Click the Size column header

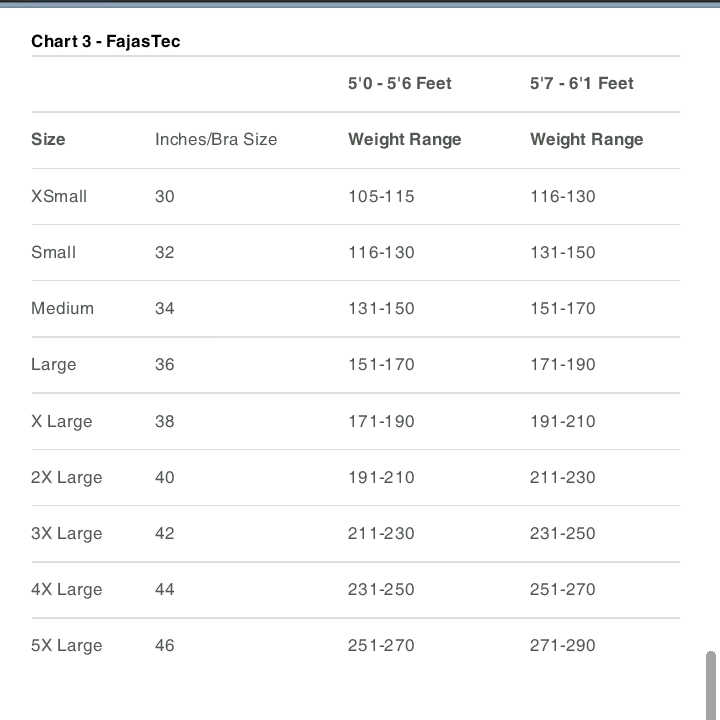(x=48, y=139)
